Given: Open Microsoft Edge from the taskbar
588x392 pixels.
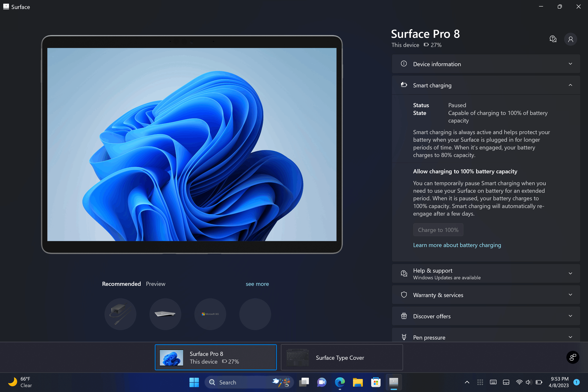Looking at the screenshot, I should [340, 382].
